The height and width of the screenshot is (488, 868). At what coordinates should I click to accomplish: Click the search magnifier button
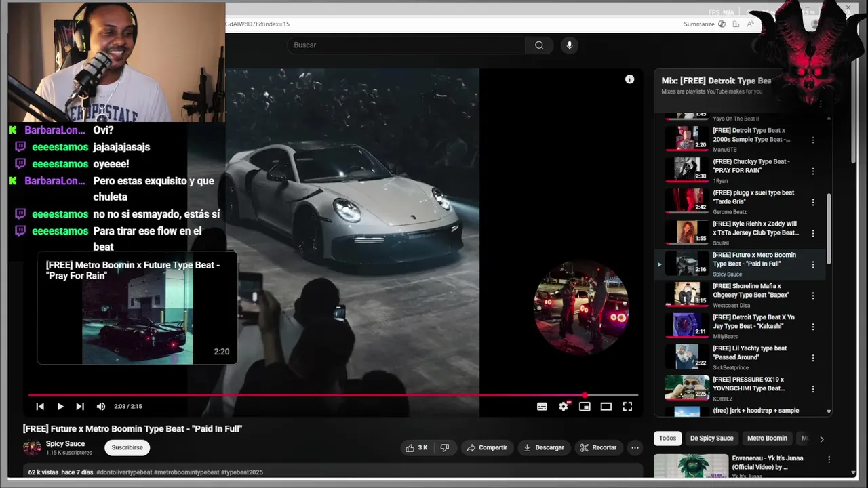tap(539, 45)
